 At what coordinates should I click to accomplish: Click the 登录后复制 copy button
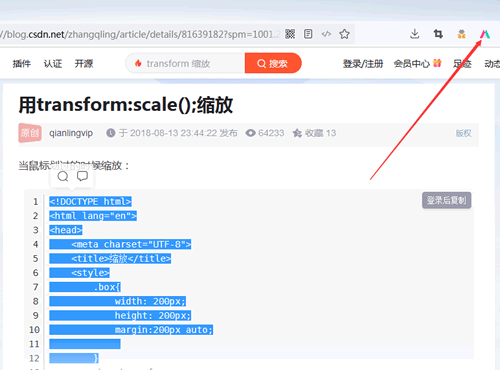click(446, 200)
